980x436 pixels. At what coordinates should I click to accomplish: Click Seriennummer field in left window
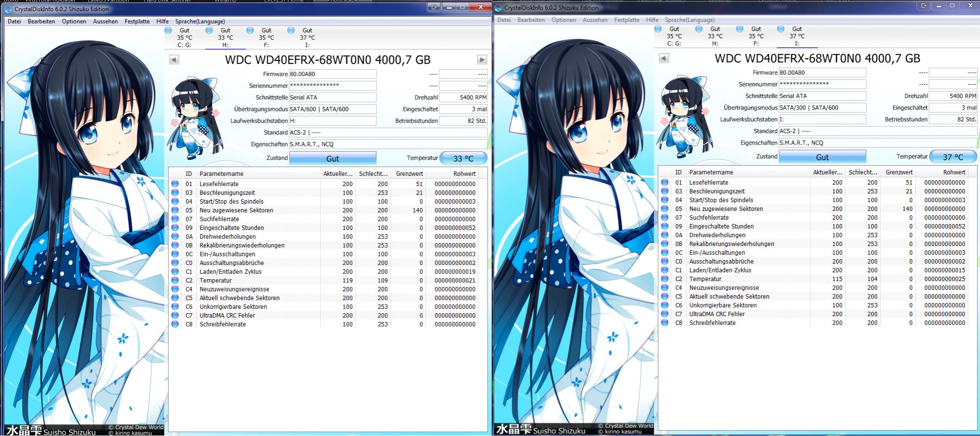tap(333, 86)
